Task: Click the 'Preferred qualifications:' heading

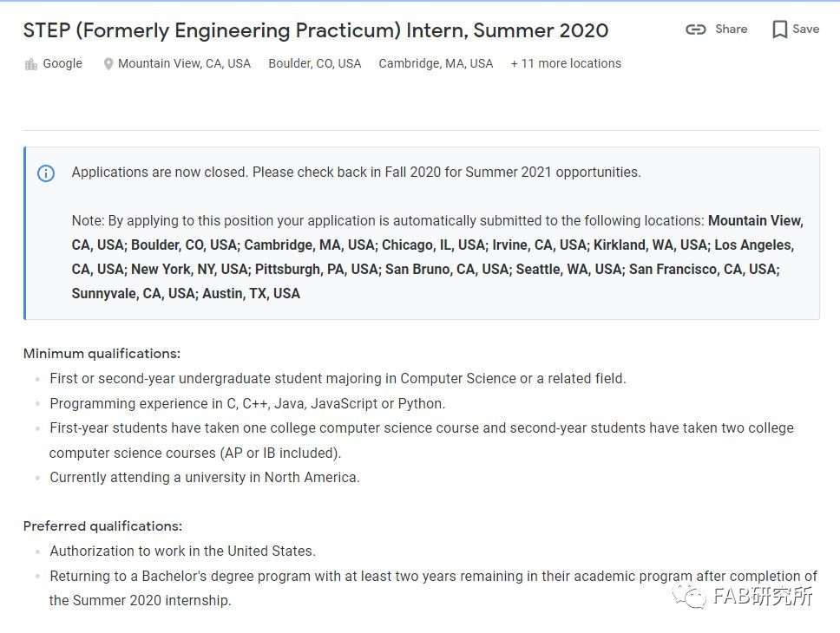Action: click(103, 525)
